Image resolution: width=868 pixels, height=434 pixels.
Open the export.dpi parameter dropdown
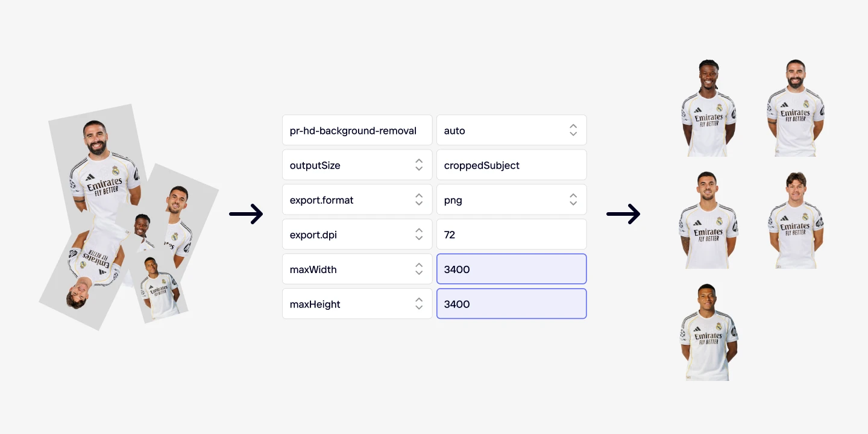click(x=418, y=235)
